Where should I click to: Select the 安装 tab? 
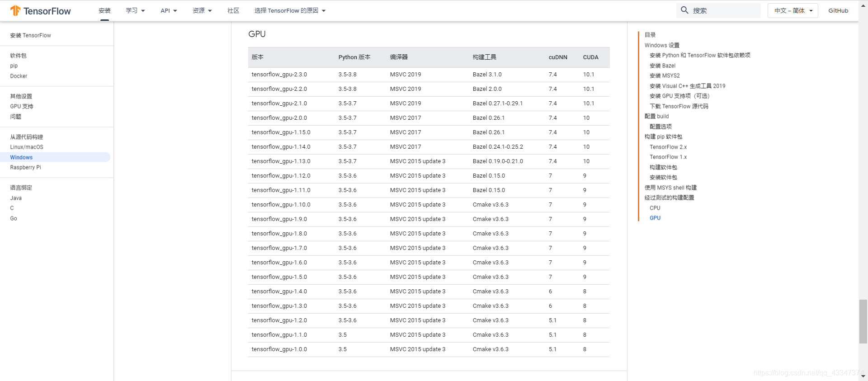[x=104, y=10]
